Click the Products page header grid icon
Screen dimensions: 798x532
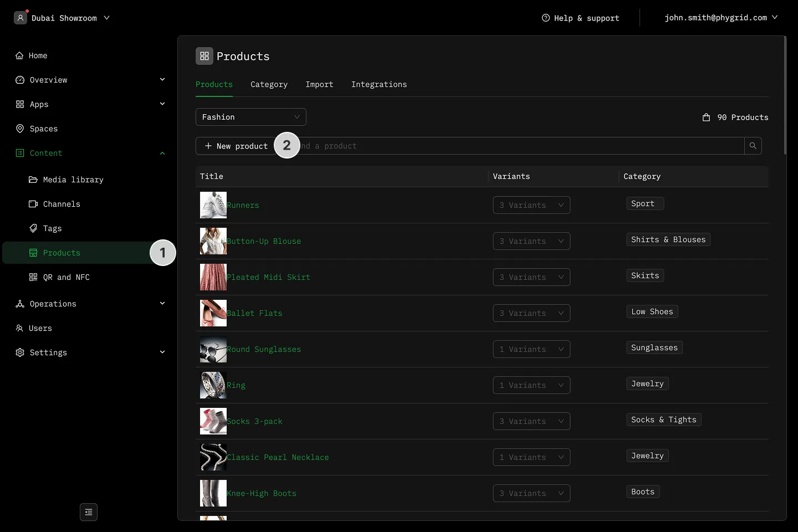click(x=204, y=56)
